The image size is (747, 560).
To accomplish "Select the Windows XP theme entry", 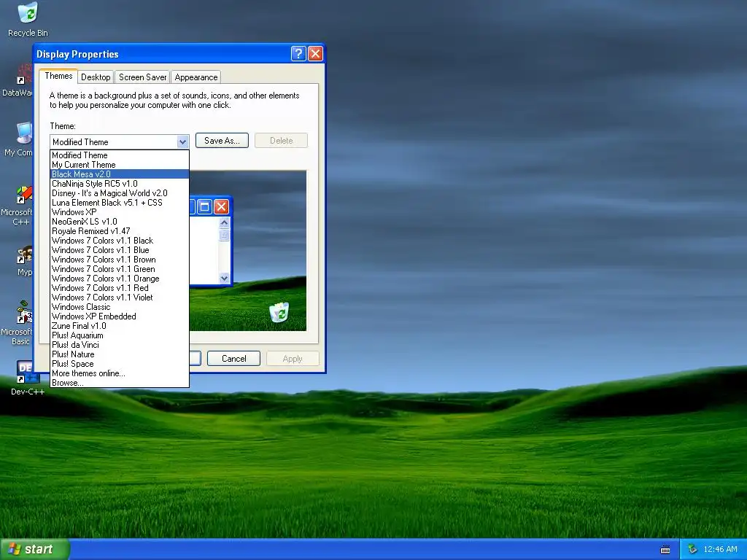I will coord(120,212).
